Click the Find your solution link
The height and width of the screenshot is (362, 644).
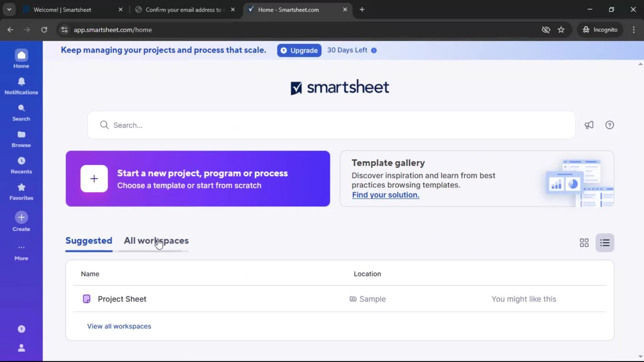(x=385, y=195)
